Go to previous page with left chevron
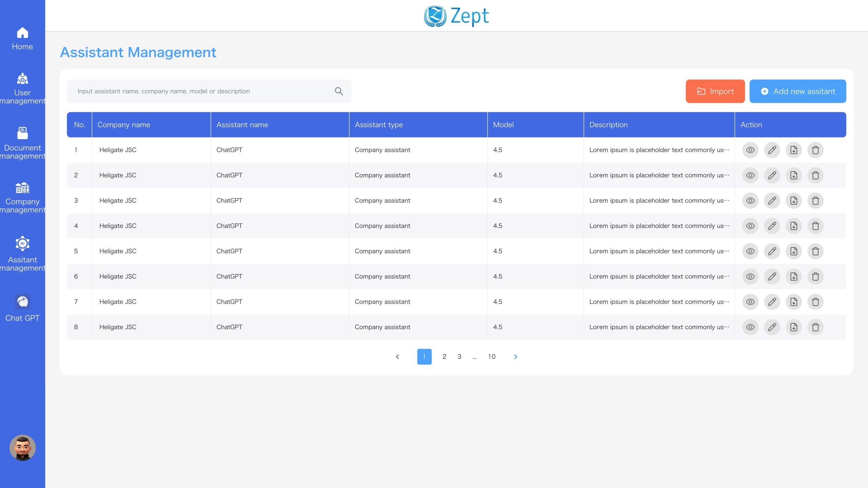 tap(397, 357)
